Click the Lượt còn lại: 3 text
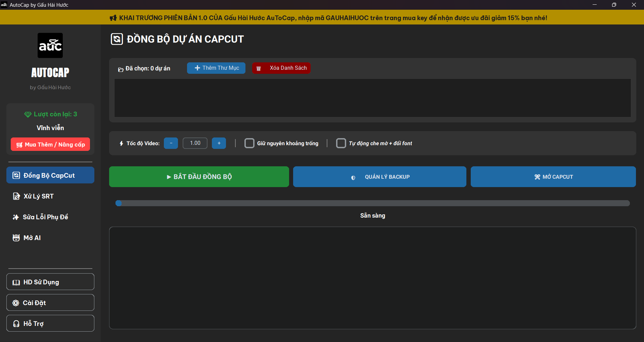Viewport: 644px width, 342px height. [x=55, y=114]
